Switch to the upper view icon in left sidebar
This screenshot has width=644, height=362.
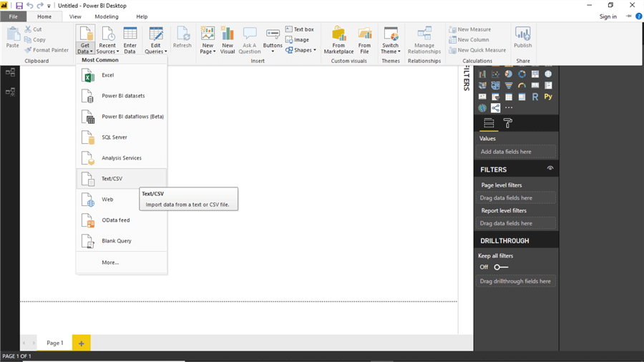(x=10, y=73)
